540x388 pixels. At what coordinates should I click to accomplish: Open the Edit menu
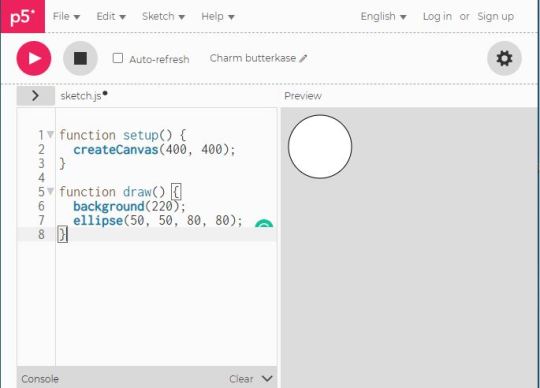[111, 16]
